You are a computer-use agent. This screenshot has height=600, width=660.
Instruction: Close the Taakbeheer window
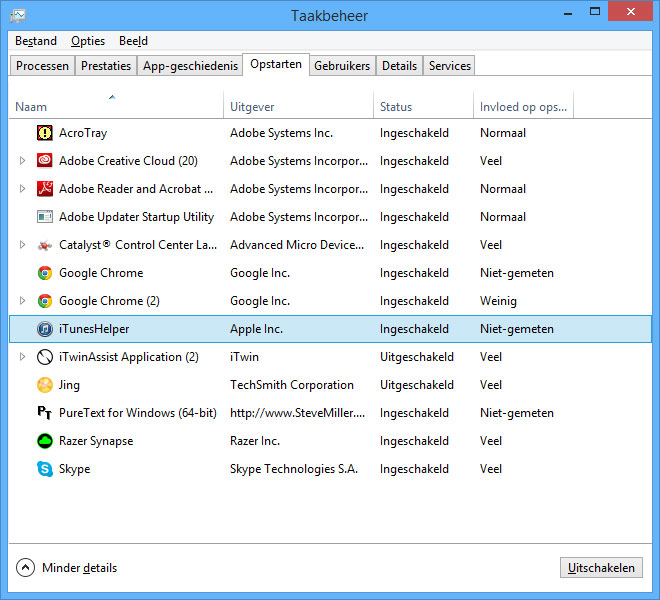(630, 11)
